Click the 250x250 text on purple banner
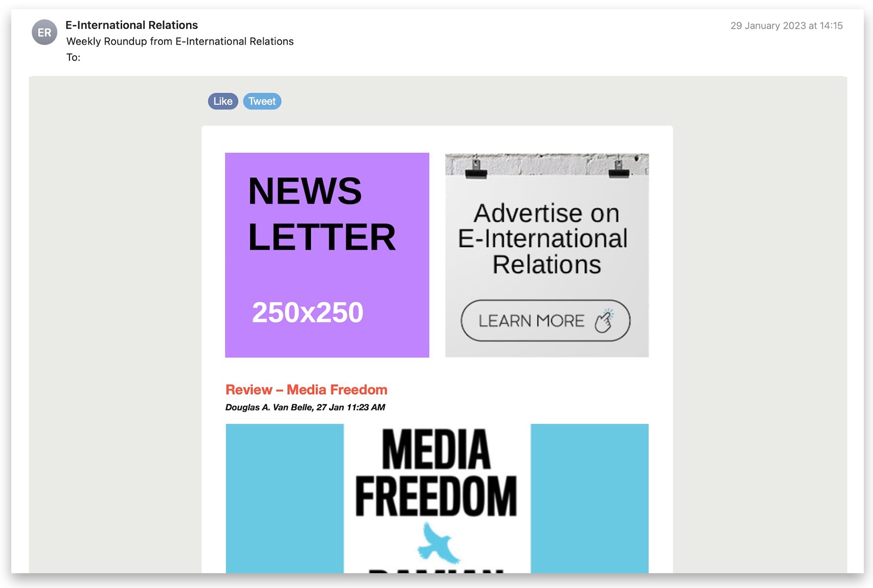The height and width of the screenshot is (588, 873). 308,312
